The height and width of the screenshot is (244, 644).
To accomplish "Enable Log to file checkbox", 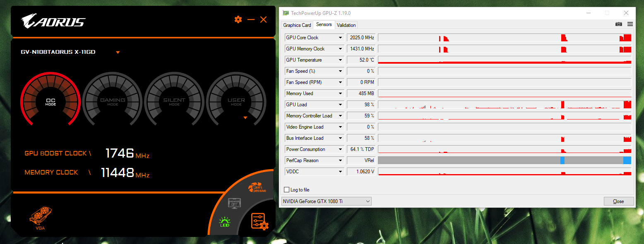I will pyautogui.click(x=287, y=190).
